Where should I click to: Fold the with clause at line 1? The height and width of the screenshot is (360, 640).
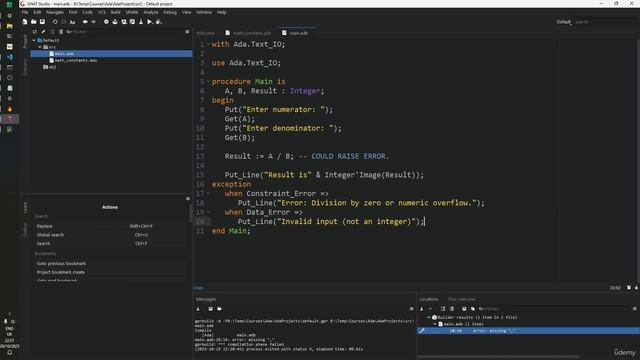pos(208,44)
